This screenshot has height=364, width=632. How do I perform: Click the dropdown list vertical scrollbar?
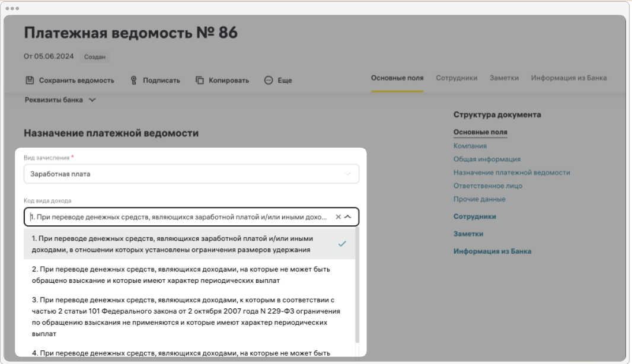(x=357, y=285)
